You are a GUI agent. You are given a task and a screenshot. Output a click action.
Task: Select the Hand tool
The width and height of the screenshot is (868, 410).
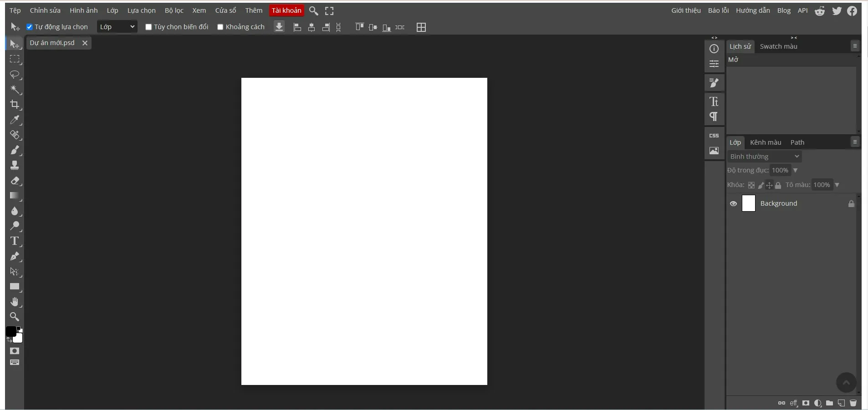(15, 302)
